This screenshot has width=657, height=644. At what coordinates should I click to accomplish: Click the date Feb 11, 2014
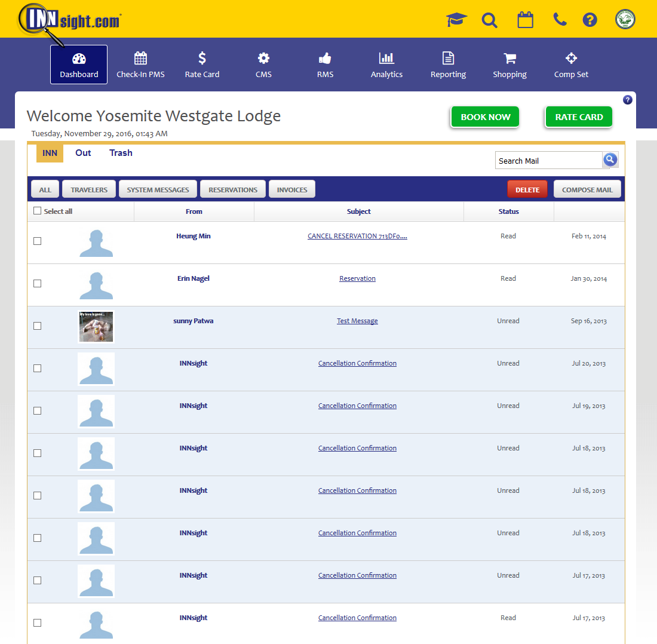click(589, 236)
